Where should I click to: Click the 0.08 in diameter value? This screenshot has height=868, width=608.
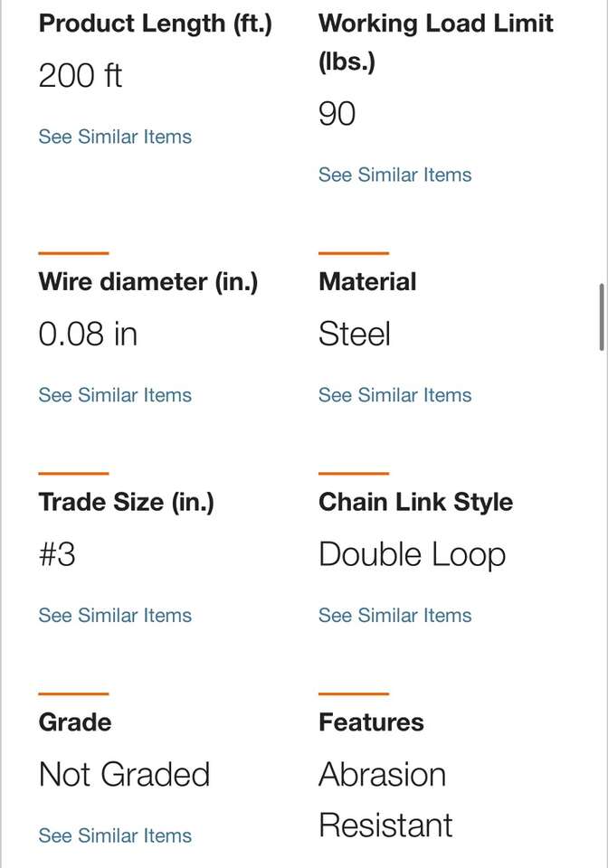click(x=88, y=335)
